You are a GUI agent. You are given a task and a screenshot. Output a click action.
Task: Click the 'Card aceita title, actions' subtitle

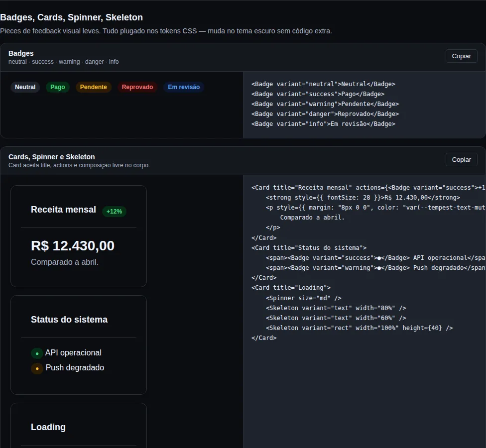coord(79,165)
